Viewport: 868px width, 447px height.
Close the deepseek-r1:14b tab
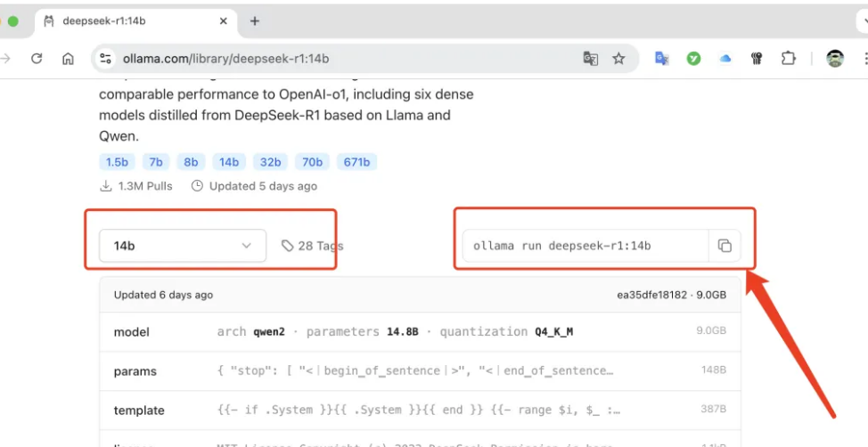coord(223,21)
